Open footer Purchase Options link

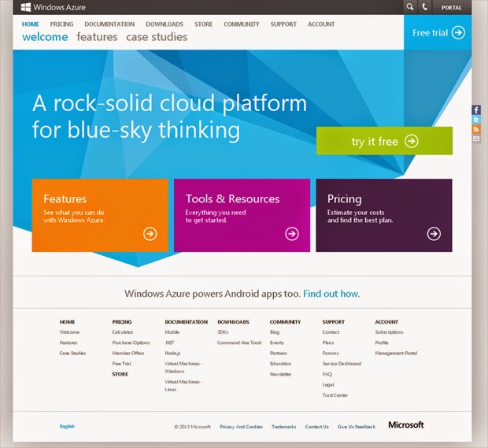click(131, 342)
